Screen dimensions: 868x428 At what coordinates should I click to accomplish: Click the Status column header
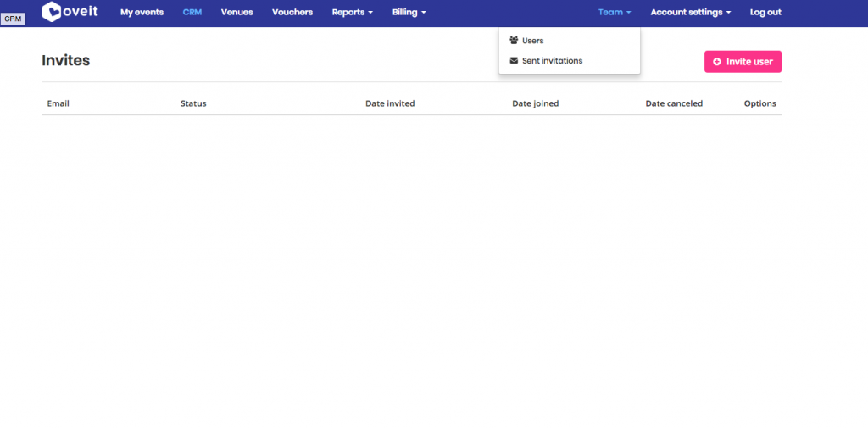coord(193,103)
